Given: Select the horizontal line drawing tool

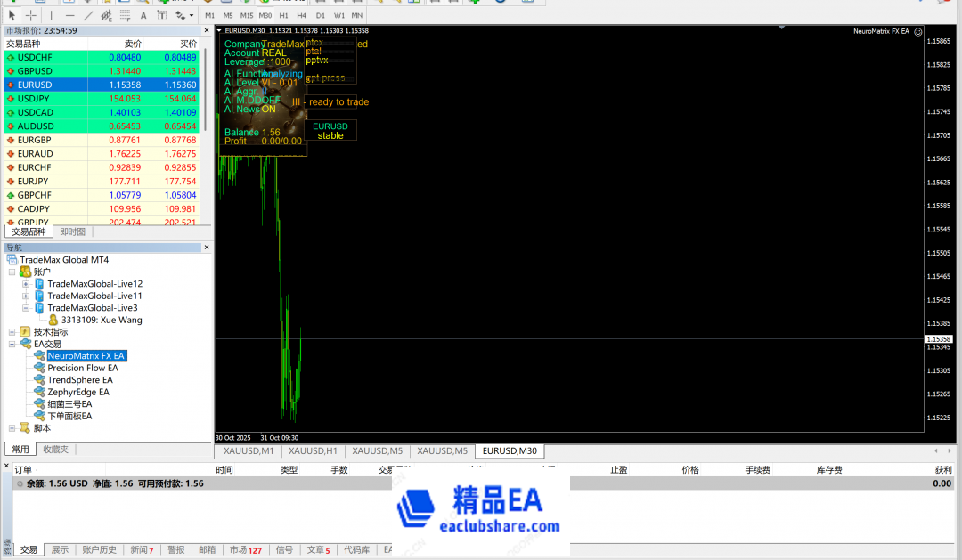Looking at the screenshot, I should (69, 15).
